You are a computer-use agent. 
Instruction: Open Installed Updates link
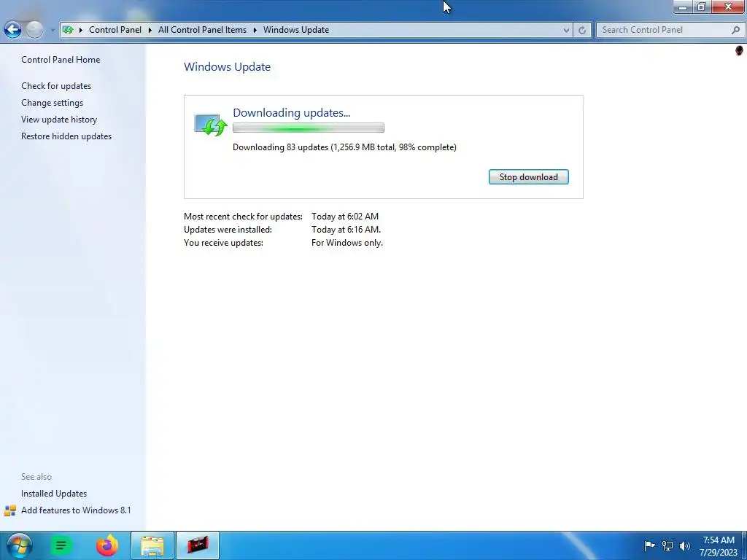click(x=54, y=494)
